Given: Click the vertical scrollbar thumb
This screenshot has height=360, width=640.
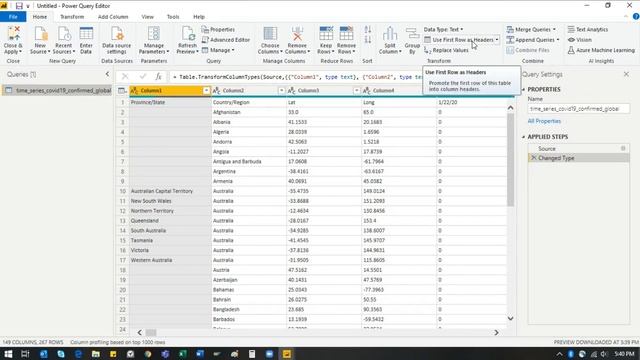Looking at the screenshot, I should (510, 159).
